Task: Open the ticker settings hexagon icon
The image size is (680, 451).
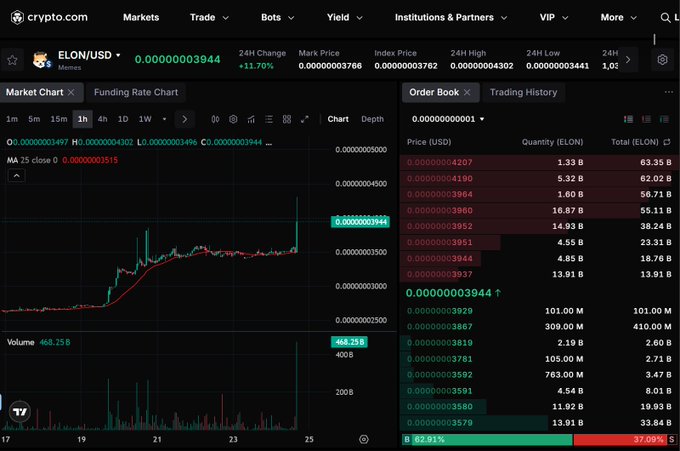Action: click(x=662, y=59)
